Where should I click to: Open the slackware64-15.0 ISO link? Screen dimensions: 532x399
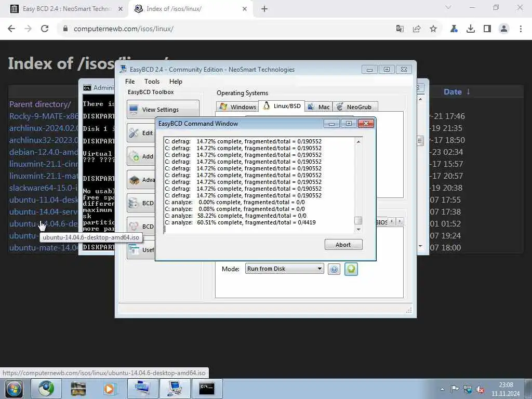click(44, 188)
